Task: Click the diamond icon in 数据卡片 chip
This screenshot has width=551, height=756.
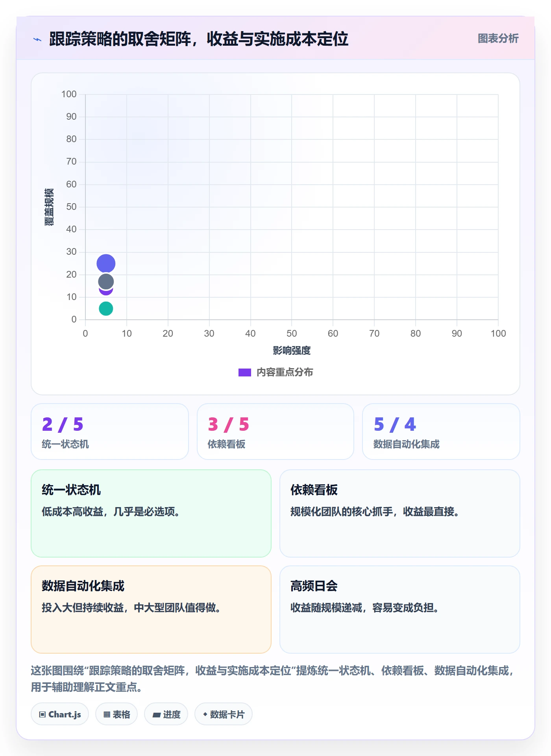Action: pos(205,714)
